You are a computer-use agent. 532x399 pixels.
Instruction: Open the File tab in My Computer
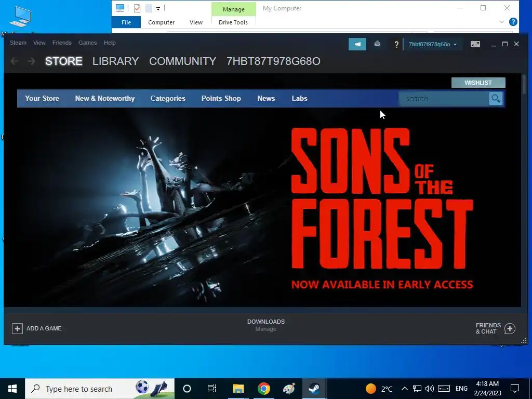[x=126, y=22]
